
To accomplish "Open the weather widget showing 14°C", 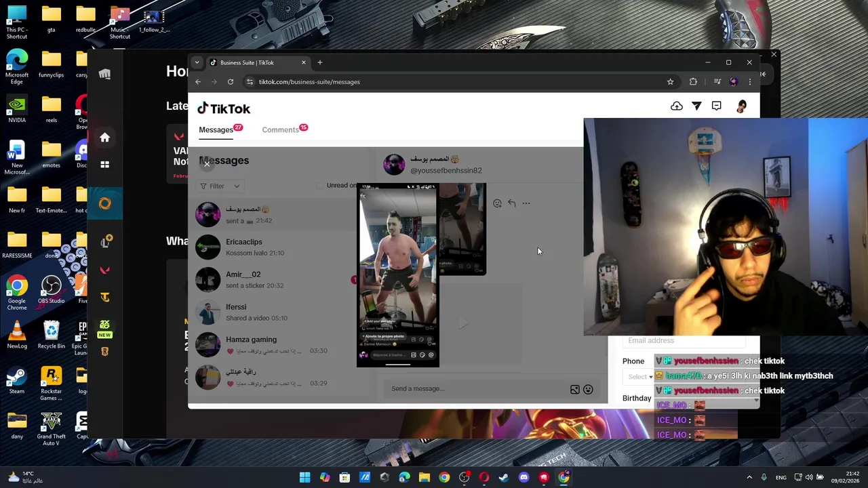I will click(x=26, y=477).
